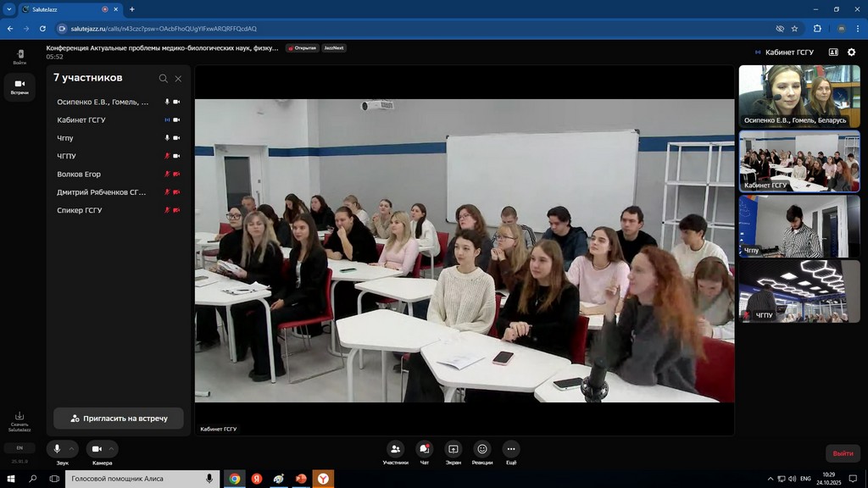The width and height of the screenshot is (868, 488).
Task: Open the EN language selector
Action: tap(19, 447)
